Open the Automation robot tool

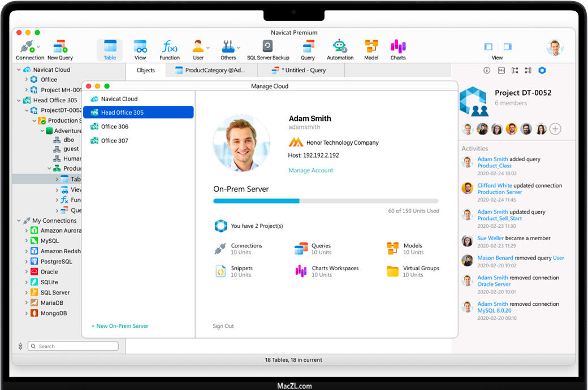(340, 47)
